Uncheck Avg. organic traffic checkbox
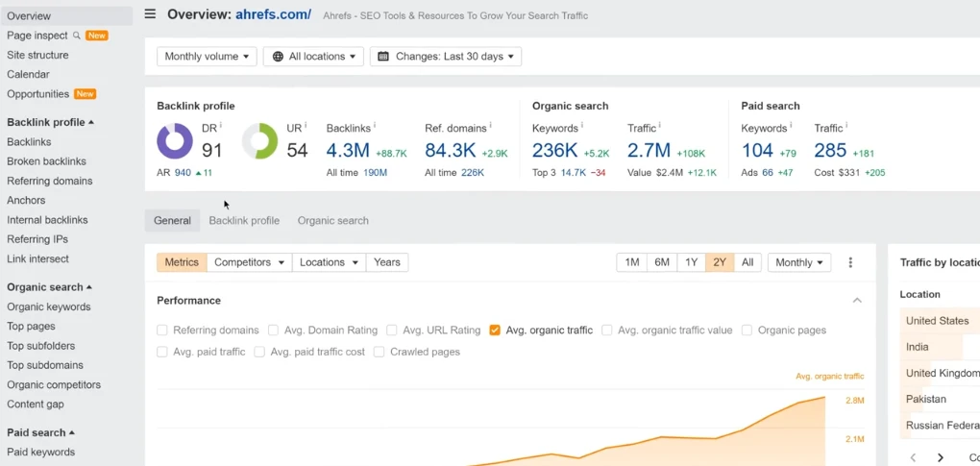 (495, 331)
